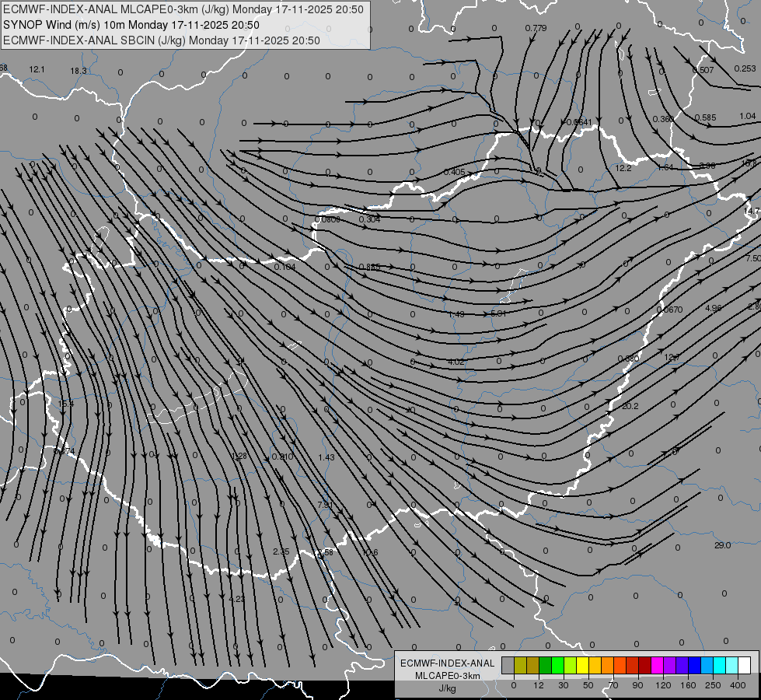This screenshot has height=700, width=761.
Task: Click the map value '7.50'
Action: coord(753,258)
